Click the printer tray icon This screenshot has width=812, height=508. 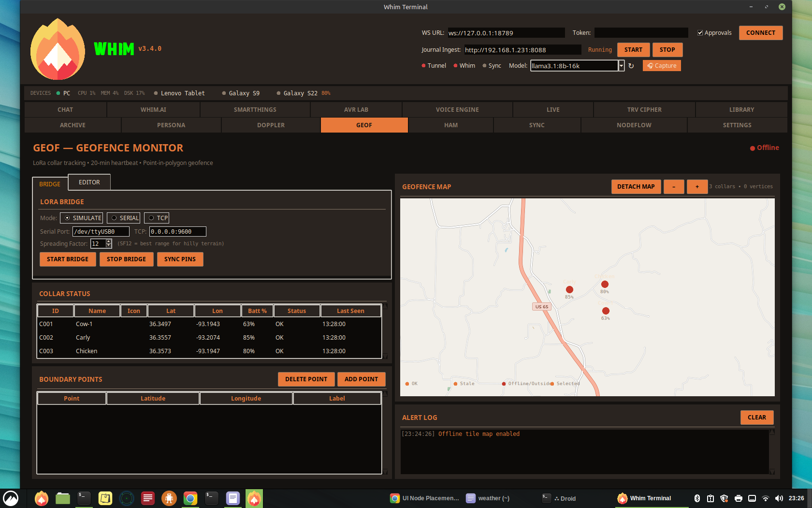739,498
